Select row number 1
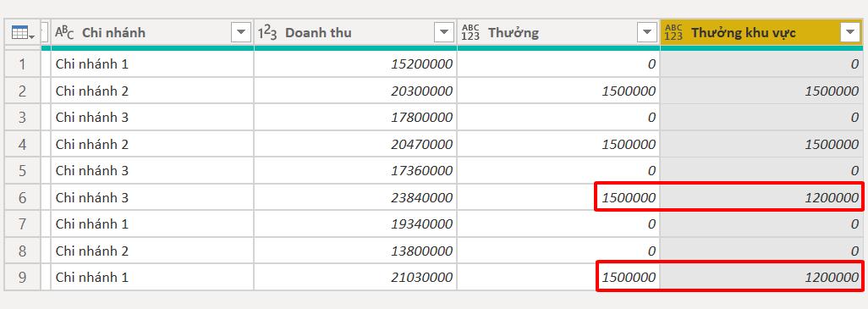Screen dimensions: 868x309 pos(23,64)
